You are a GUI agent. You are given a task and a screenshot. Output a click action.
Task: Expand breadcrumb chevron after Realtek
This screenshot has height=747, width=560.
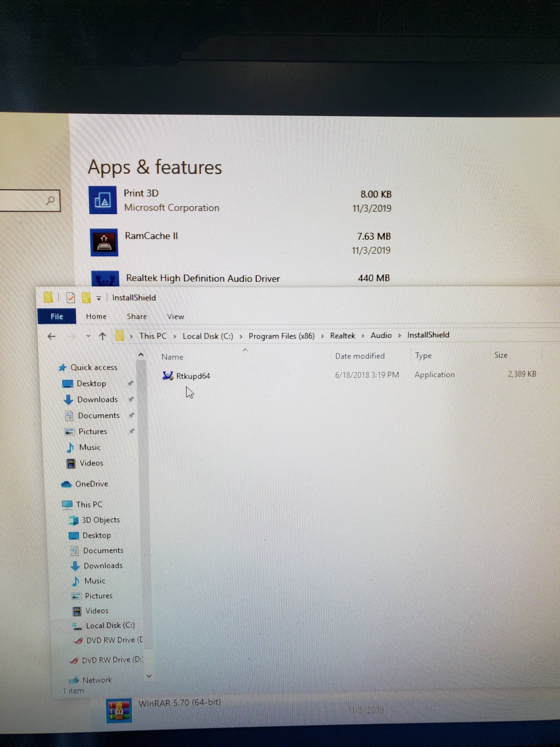click(x=363, y=336)
